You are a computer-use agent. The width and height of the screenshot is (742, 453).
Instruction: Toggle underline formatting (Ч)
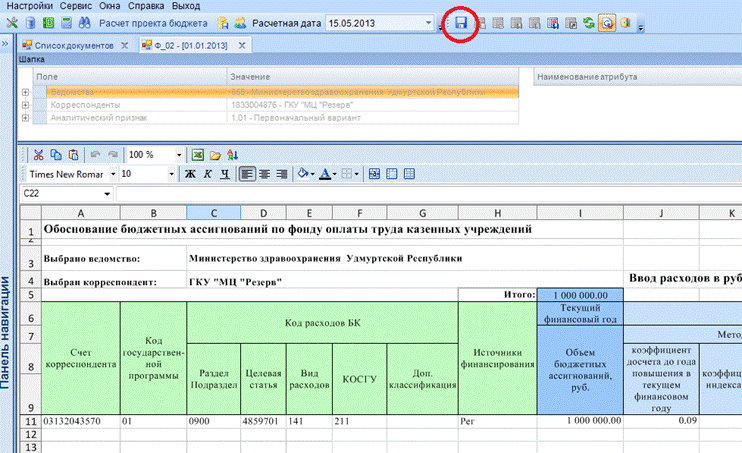pyautogui.click(x=226, y=174)
